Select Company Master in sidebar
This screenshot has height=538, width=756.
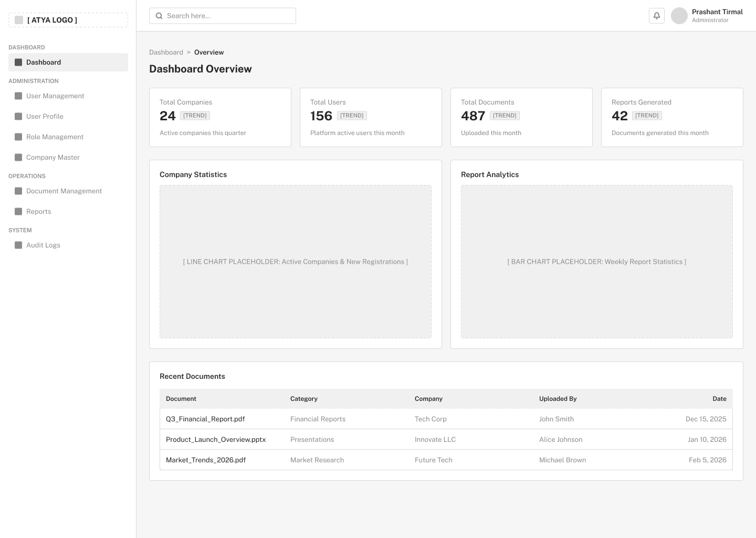point(68,157)
